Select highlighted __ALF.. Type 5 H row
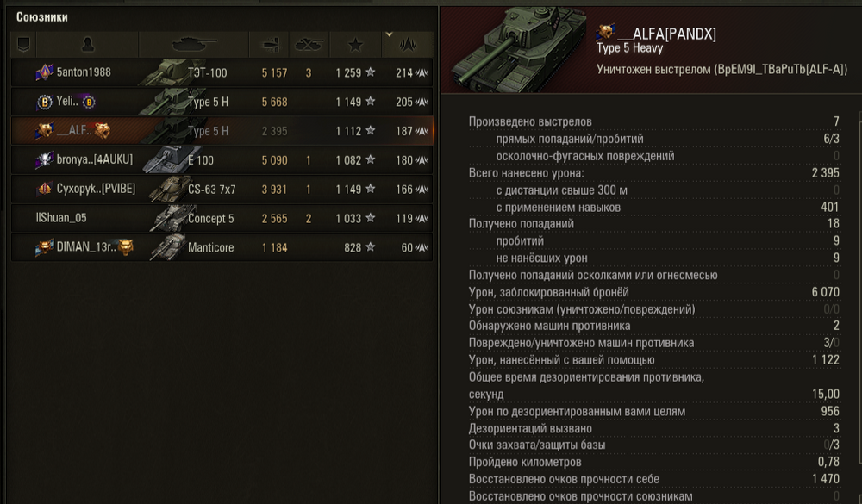Image resolution: width=862 pixels, height=504 pixels. coord(222,131)
